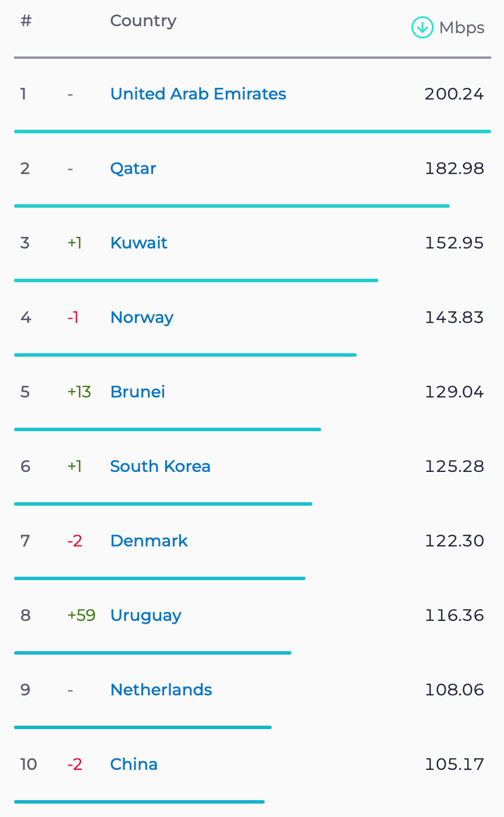Click the Brunei country link
Screen dimensions: 504x817
pyautogui.click(x=137, y=391)
